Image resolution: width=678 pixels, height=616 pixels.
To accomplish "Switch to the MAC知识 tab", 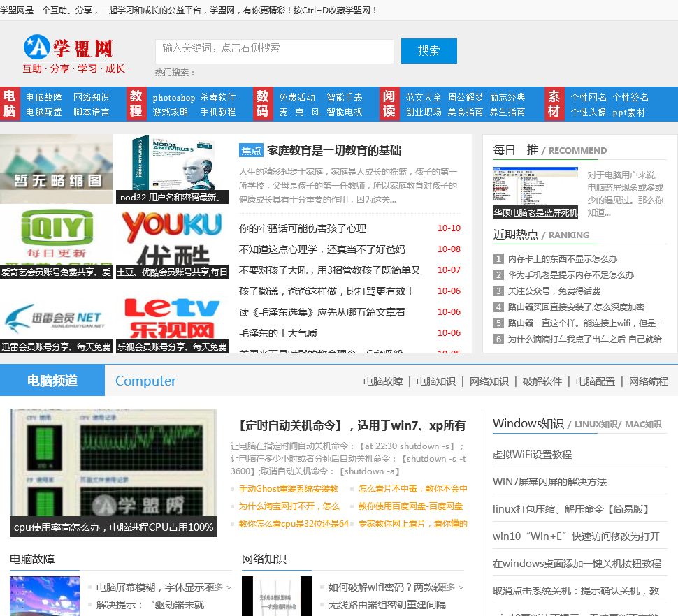I will [x=643, y=424].
